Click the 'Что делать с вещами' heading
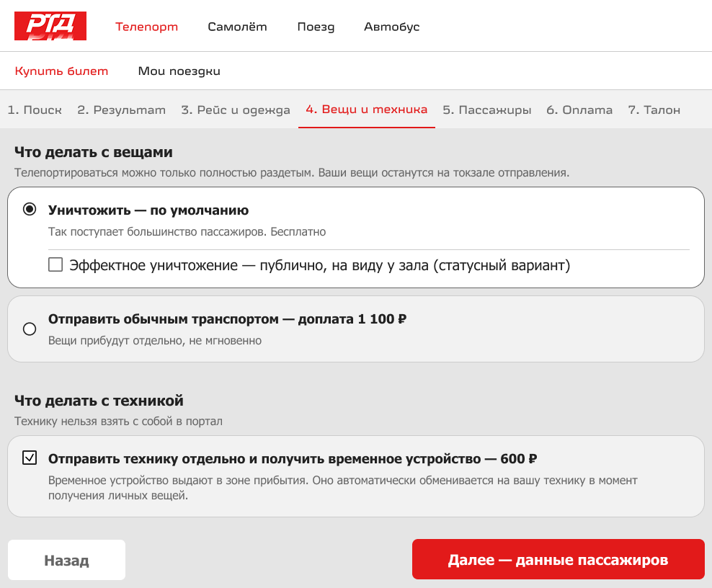The image size is (712, 588). point(94,152)
